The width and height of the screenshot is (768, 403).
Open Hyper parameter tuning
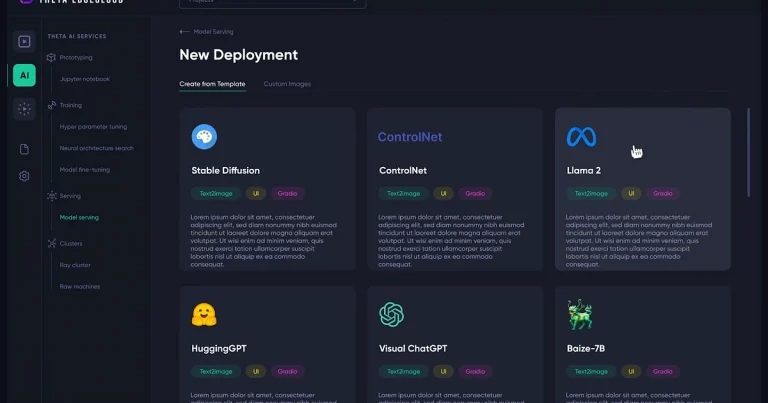click(93, 126)
